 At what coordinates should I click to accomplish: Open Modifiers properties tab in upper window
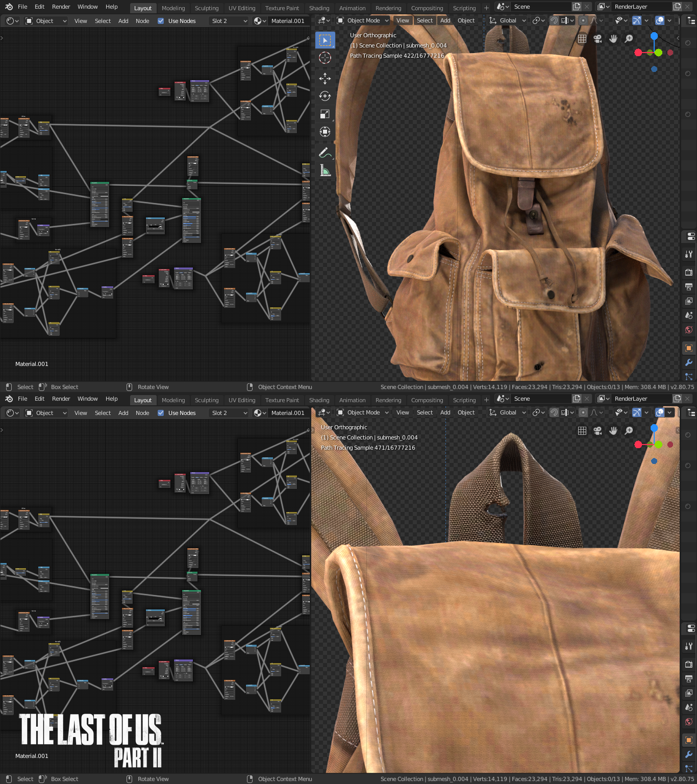689,362
